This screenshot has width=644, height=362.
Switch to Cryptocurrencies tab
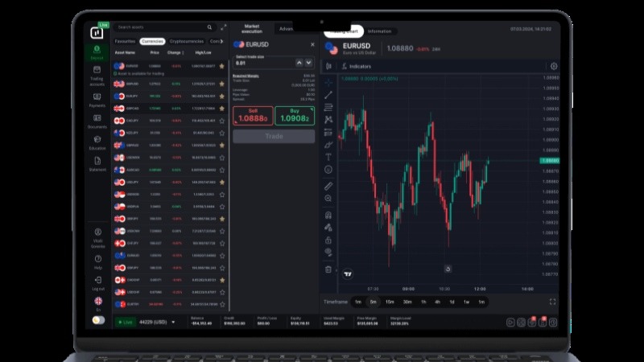click(x=187, y=42)
